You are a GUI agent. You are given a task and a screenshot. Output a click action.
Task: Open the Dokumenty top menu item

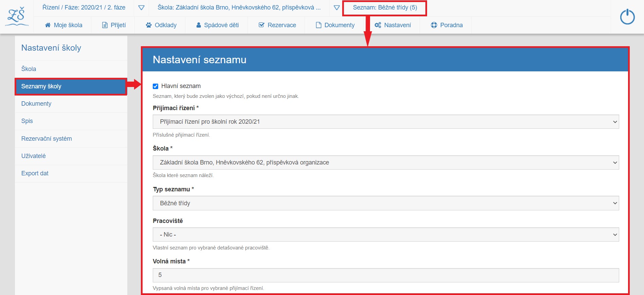click(335, 25)
